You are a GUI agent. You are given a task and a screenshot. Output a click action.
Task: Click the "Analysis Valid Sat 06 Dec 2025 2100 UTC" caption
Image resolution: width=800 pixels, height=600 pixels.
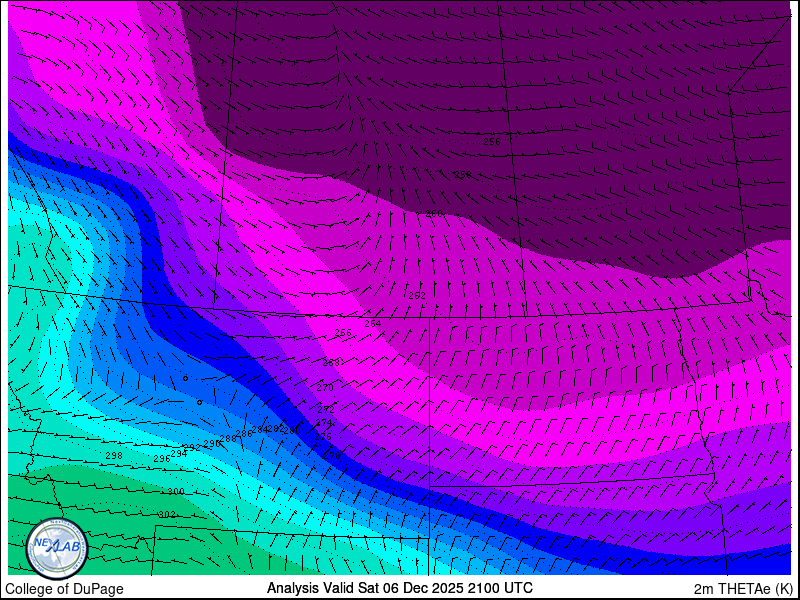[x=399, y=587]
